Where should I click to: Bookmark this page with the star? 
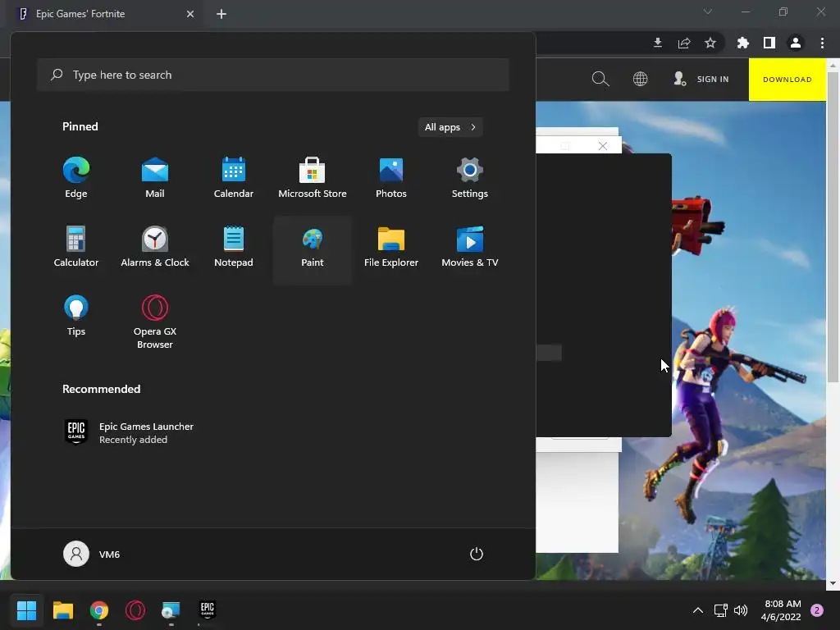click(710, 43)
